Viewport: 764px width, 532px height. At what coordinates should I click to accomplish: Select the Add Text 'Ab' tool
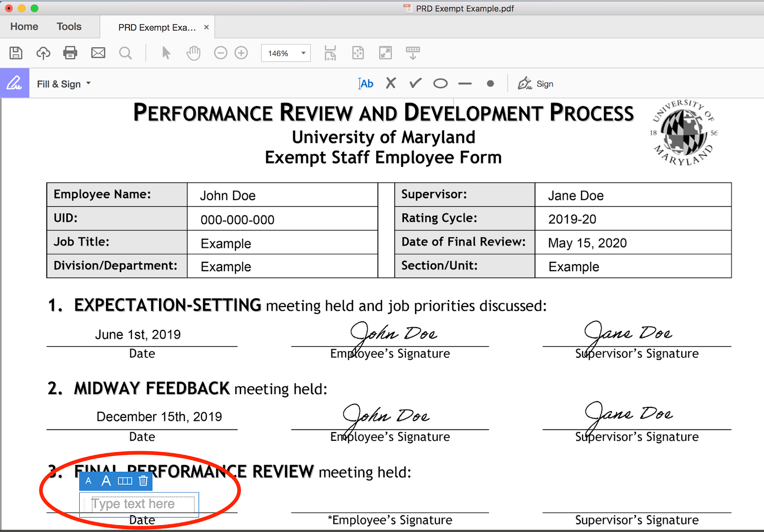(366, 84)
